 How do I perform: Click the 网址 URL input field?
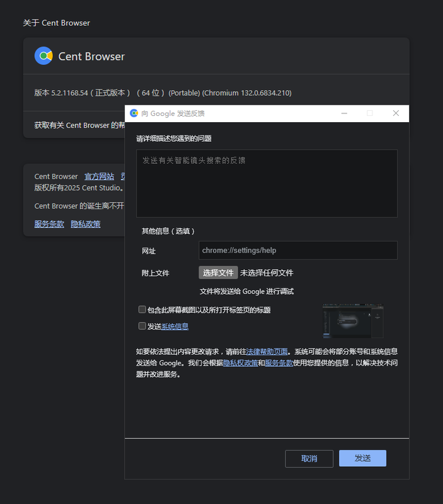(298, 250)
